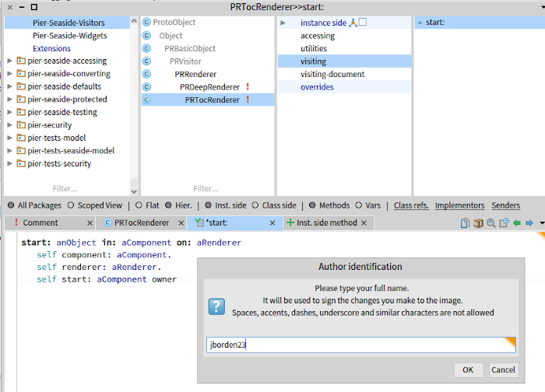Close the Comment tab
This screenshot has width=545, height=392.
pyautogui.click(x=90, y=223)
